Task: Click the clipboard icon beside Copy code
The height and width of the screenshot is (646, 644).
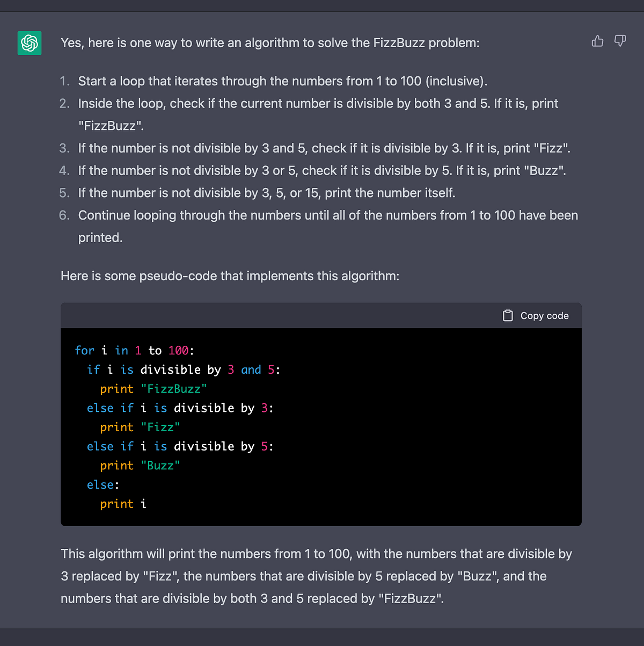Action: click(508, 315)
